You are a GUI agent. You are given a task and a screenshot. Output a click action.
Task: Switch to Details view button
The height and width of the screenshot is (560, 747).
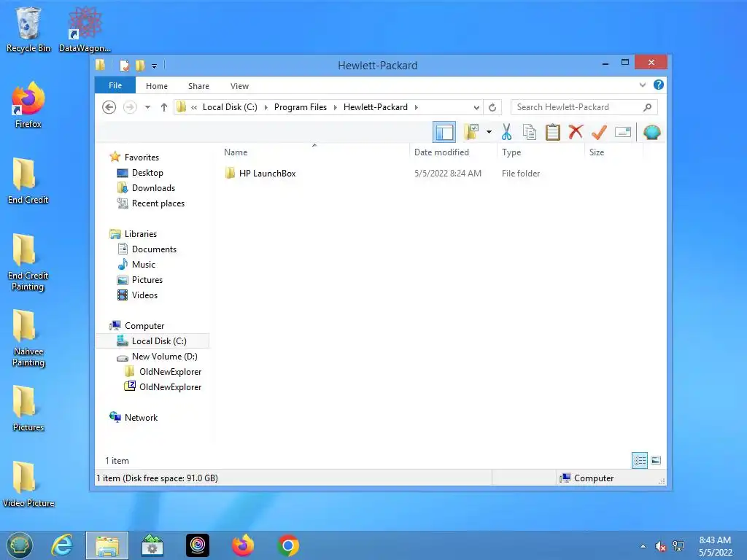[639, 461]
